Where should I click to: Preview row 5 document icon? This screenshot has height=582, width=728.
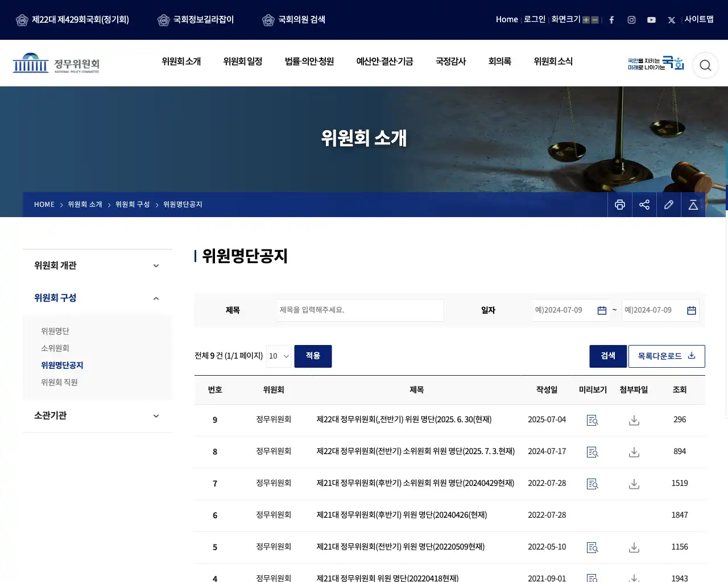coord(593,547)
